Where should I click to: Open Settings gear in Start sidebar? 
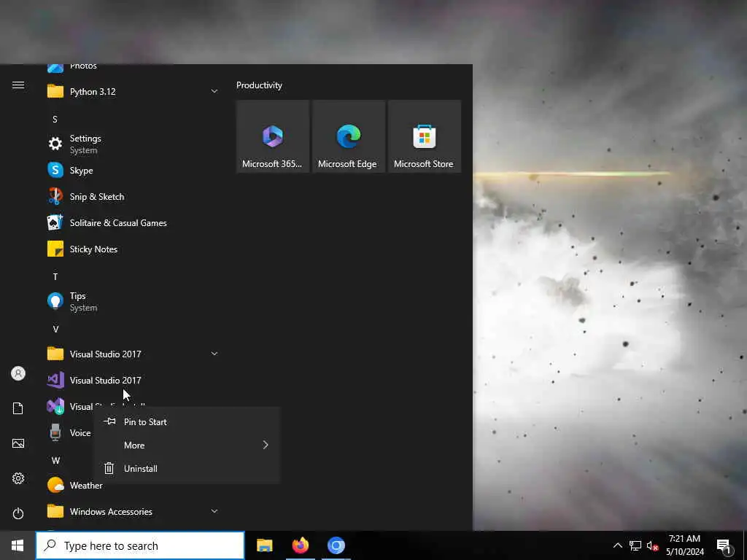[x=18, y=478]
